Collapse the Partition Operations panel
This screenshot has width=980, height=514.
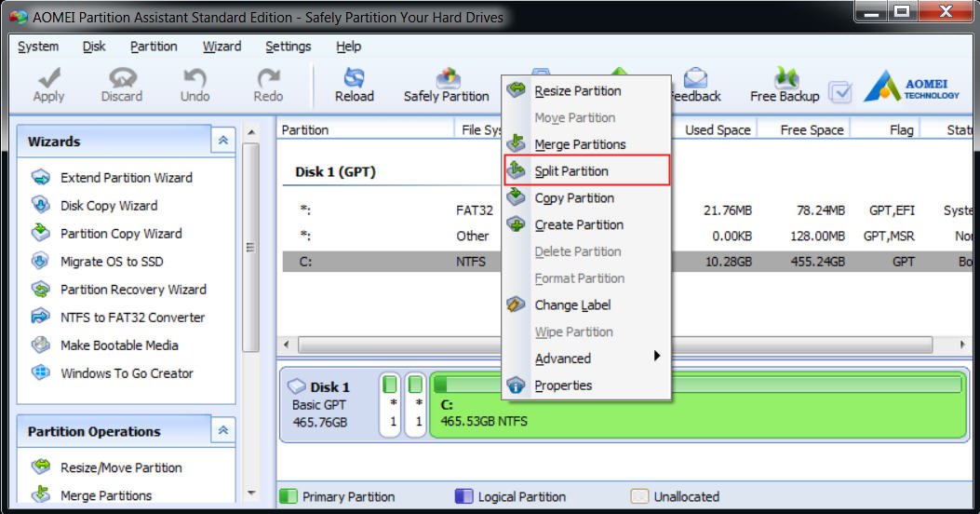223,430
